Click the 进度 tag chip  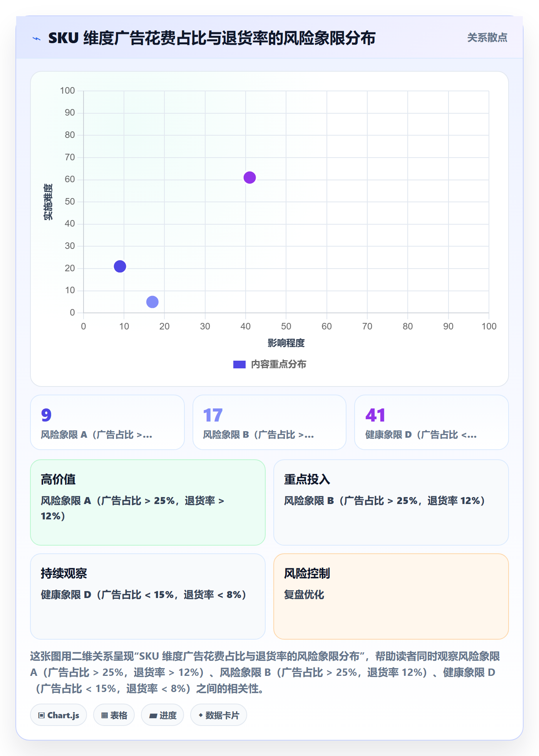coord(162,715)
